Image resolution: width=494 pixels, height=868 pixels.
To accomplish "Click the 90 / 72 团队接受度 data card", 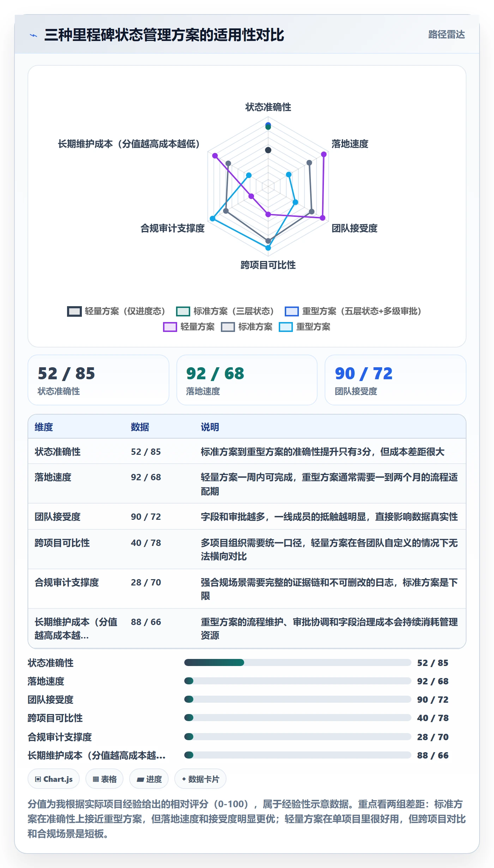I will [x=396, y=380].
